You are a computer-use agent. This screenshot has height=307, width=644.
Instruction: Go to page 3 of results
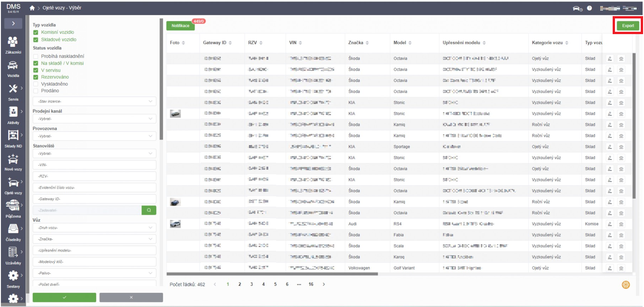(251, 284)
